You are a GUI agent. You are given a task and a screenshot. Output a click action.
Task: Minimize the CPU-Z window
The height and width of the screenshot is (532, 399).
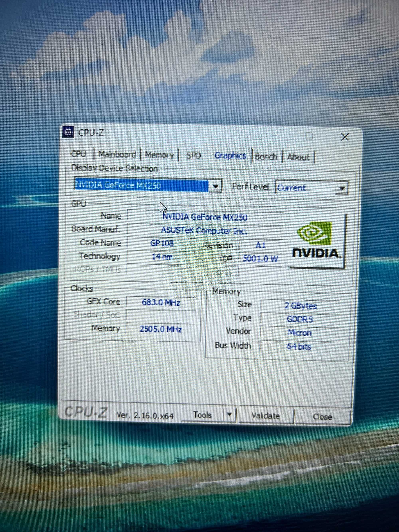[x=274, y=135]
